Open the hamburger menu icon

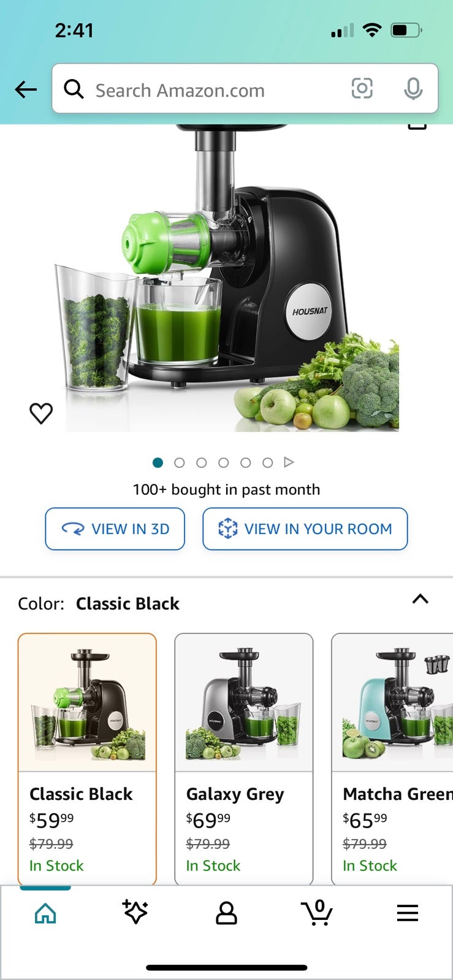tap(407, 913)
